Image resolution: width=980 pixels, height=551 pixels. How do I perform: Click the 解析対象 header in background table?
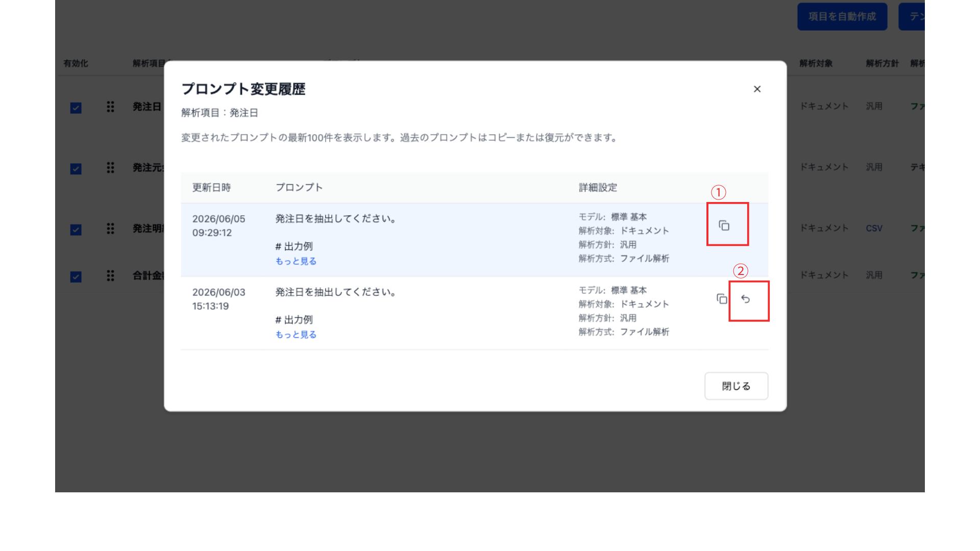(816, 63)
